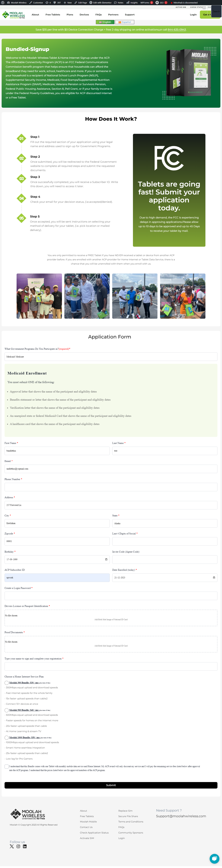Screen dimensions: 222x868
Task: Select the Moolah 1000 Bundle radio button
Action: point(7,738)
